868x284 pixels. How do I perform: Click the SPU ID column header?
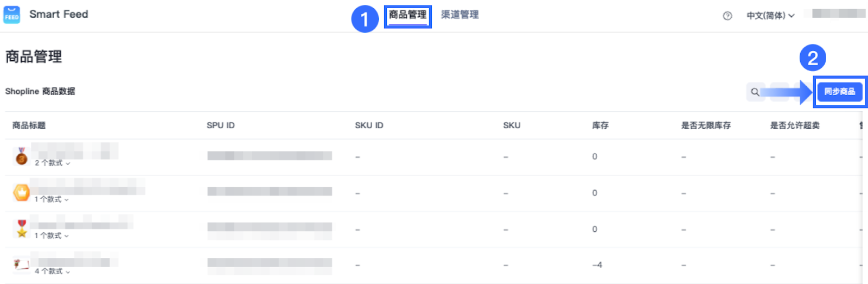(x=221, y=125)
